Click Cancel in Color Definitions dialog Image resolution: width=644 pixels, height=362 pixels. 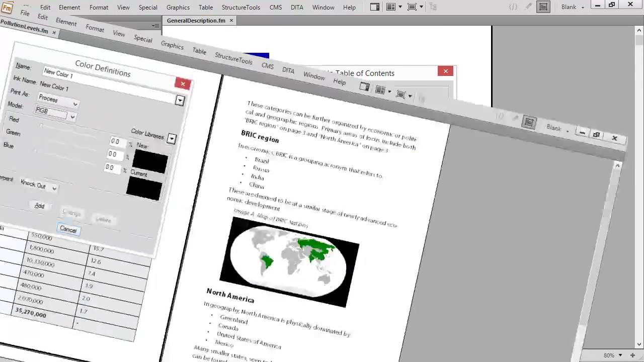coord(68,229)
